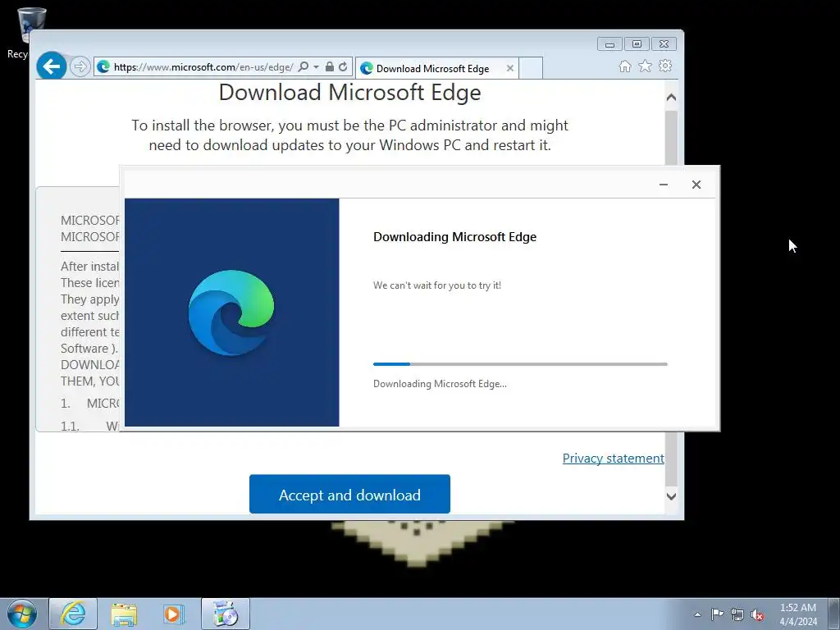Show hidden system tray icons
This screenshot has height=630, width=840.
coord(697,614)
